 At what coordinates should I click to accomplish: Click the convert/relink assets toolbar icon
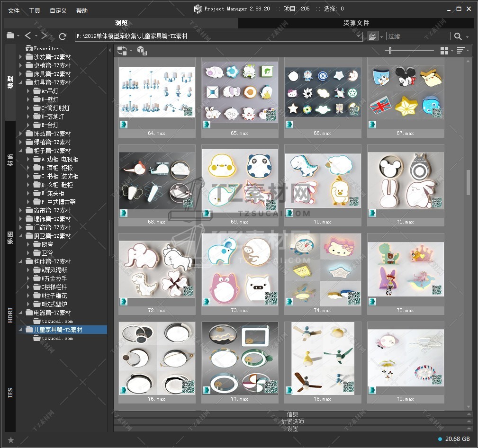coord(122,51)
